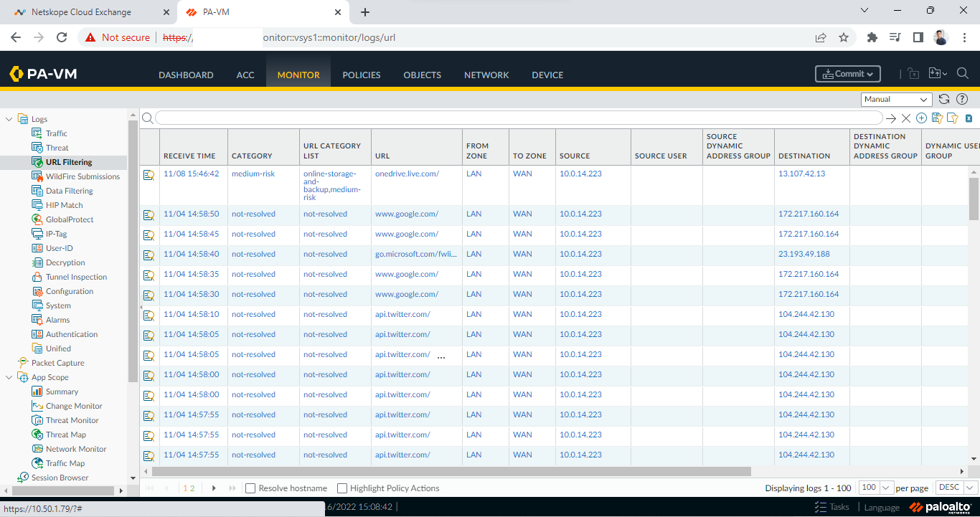Screen dimensions: 980x517
Task: Check the Highlight Policy Actions box
Action: [342, 488]
